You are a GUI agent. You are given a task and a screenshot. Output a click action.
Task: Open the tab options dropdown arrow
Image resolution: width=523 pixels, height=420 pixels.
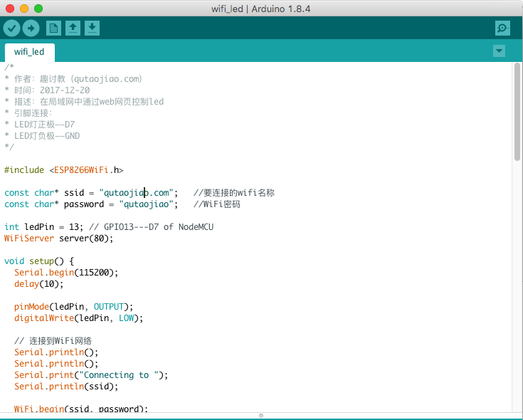(499, 51)
